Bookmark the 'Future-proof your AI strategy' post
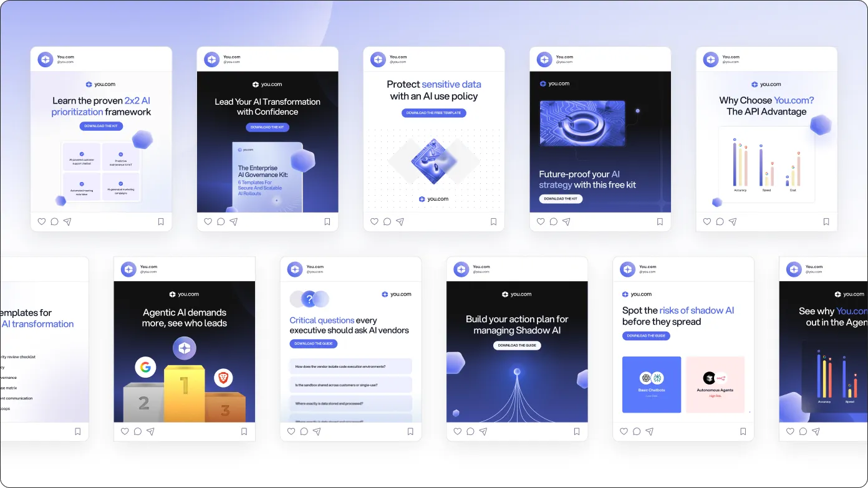The image size is (868, 488). 660,221
